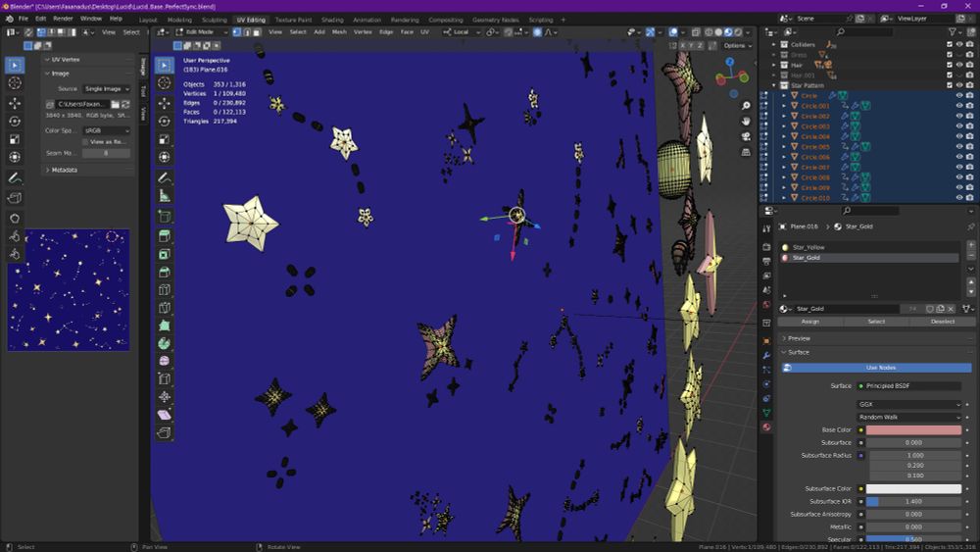Select the Rotate tool in 3D viewport toolbar

(165, 122)
